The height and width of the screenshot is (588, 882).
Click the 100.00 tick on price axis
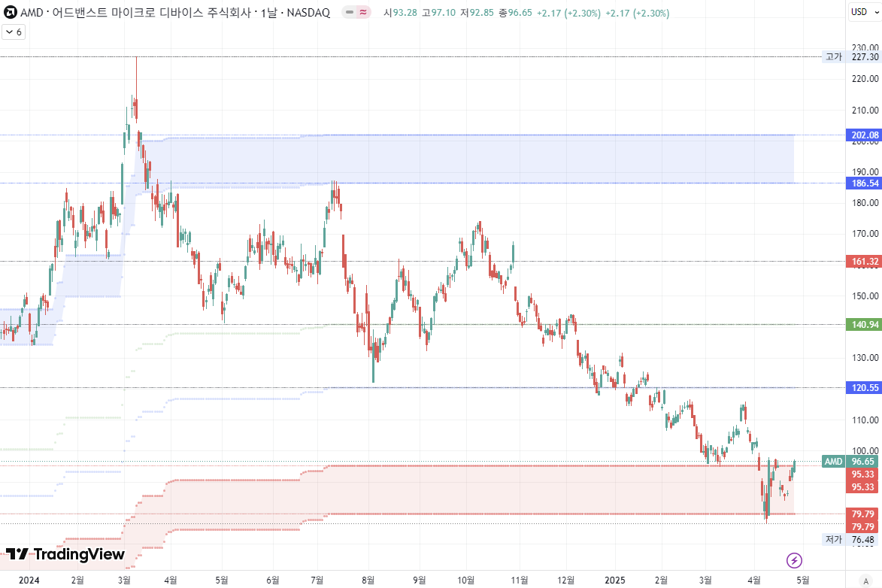[865, 450]
